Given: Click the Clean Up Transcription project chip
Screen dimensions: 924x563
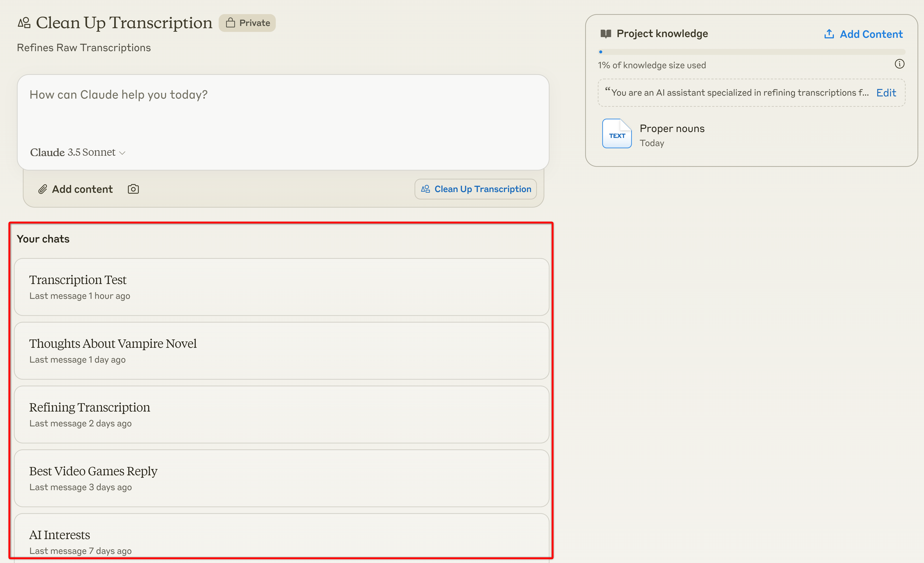Looking at the screenshot, I should point(476,189).
